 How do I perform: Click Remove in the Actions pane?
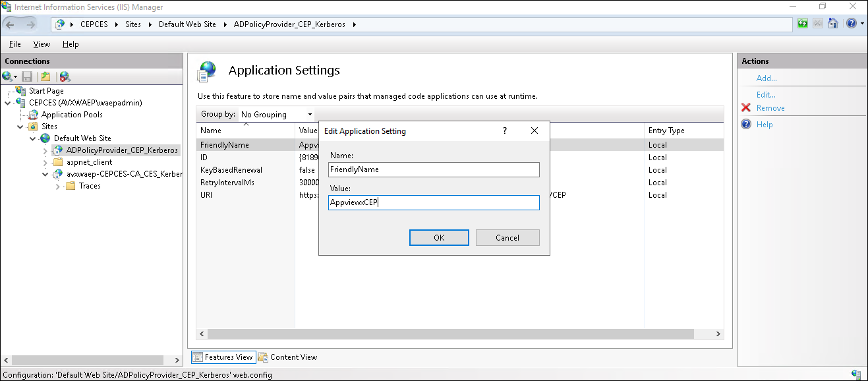pyautogui.click(x=770, y=108)
